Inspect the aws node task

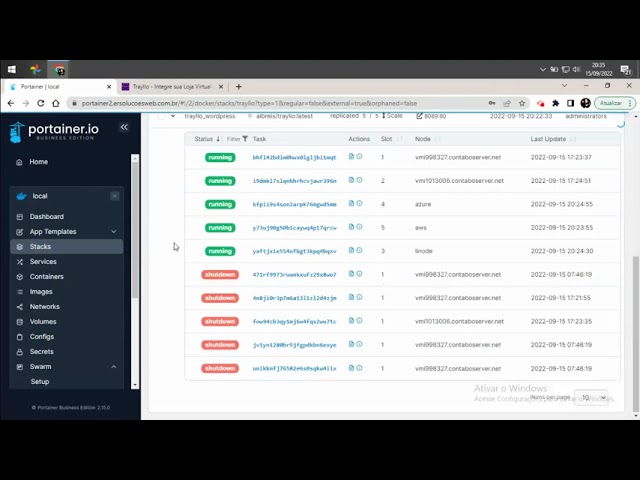point(359,227)
